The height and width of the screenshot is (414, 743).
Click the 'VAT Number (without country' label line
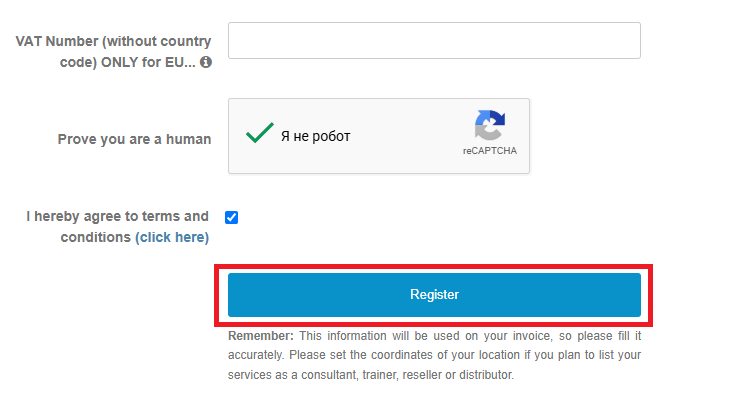tap(113, 41)
